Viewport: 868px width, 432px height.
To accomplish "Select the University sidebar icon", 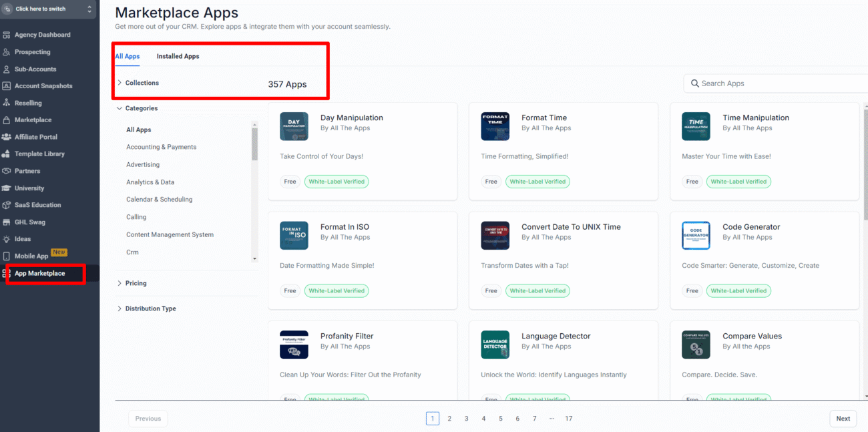I will [32, 188].
